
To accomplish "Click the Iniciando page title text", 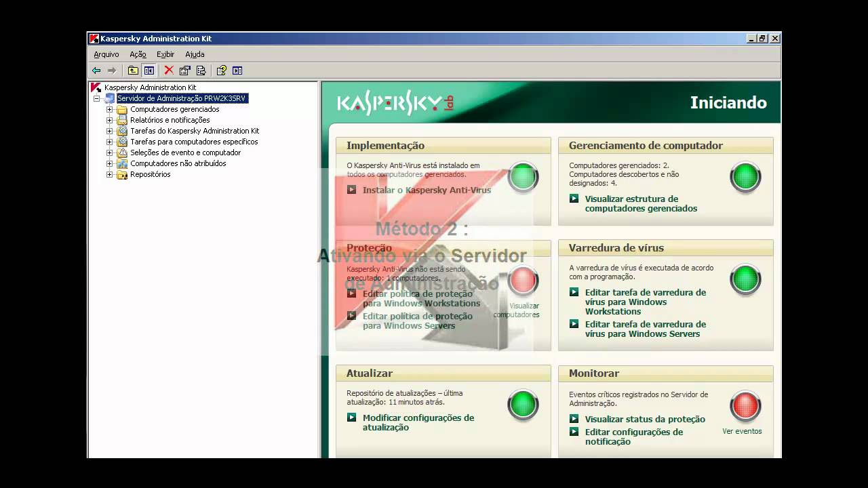I will pos(728,103).
